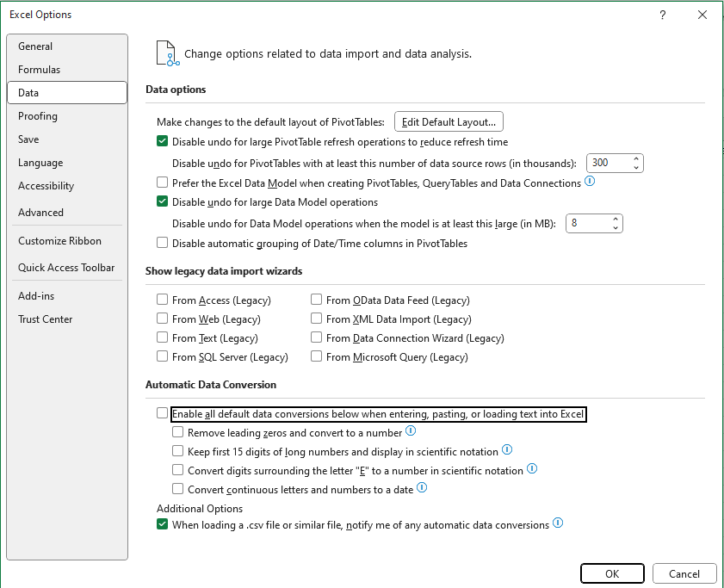Enable From Access (Legacy) wizard checkbox
The height and width of the screenshot is (588, 724).
(163, 300)
